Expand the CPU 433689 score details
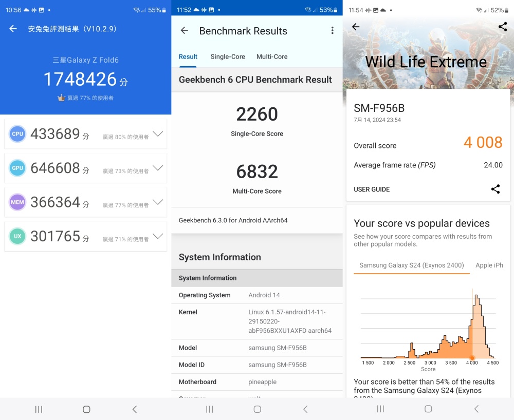 tap(158, 134)
